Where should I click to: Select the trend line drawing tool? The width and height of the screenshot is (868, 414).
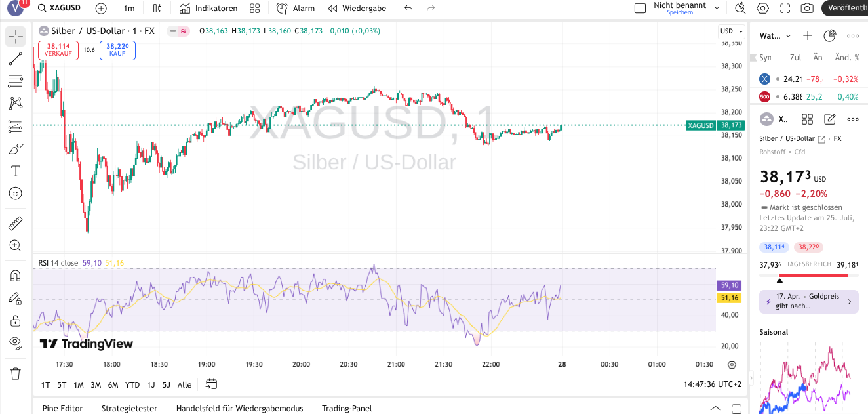(16, 59)
